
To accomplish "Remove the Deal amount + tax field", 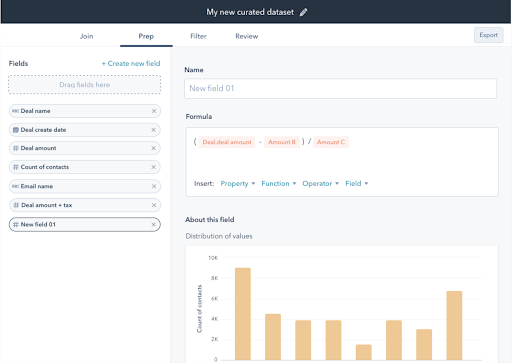I will click(x=154, y=205).
